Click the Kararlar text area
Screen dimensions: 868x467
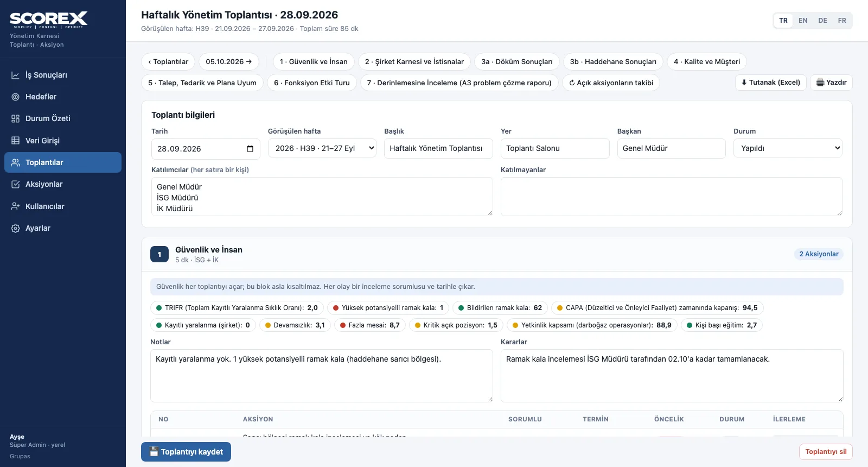click(672, 376)
